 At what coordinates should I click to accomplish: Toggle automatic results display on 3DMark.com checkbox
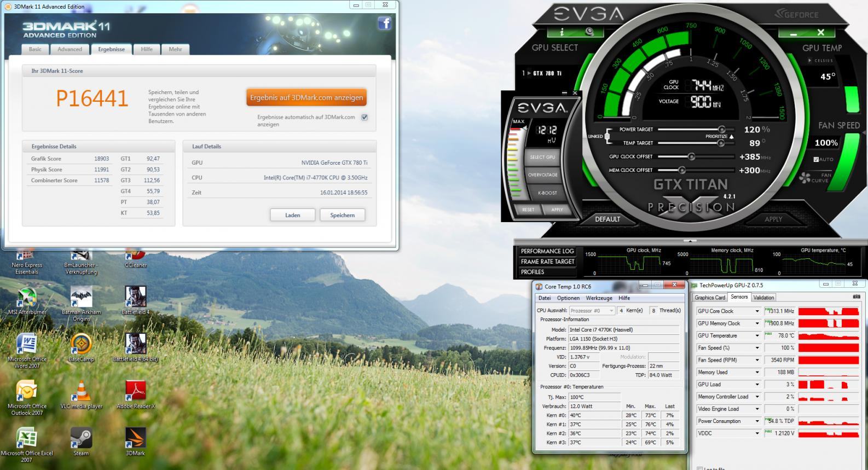coord(364,117)
